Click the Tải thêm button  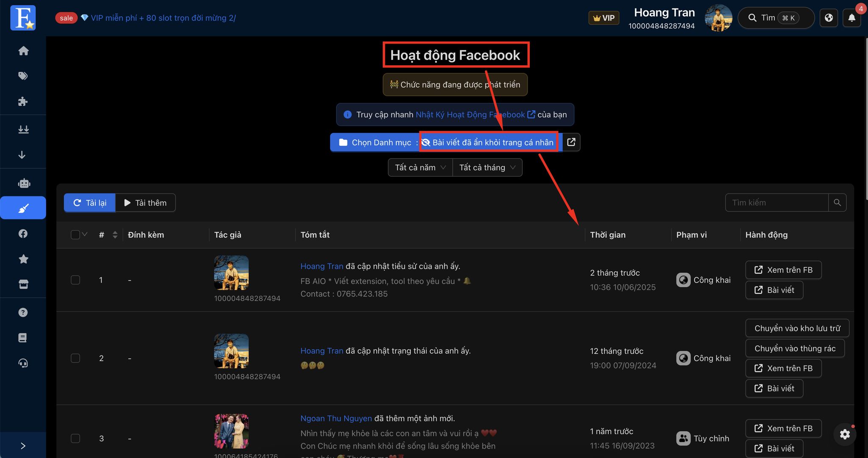tap(145, 203)
